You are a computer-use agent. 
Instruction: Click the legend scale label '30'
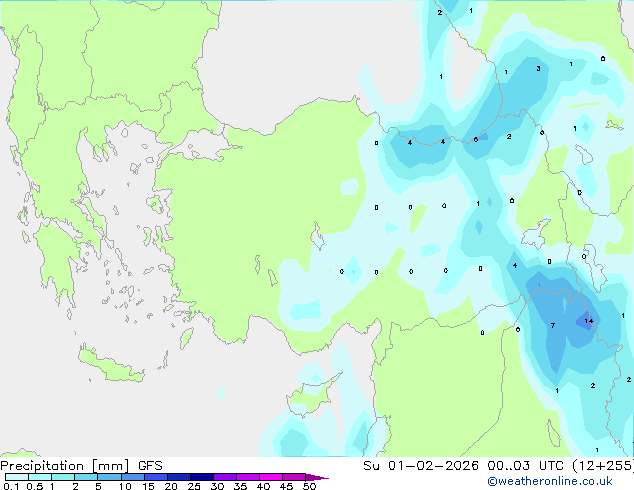(217, 486)
